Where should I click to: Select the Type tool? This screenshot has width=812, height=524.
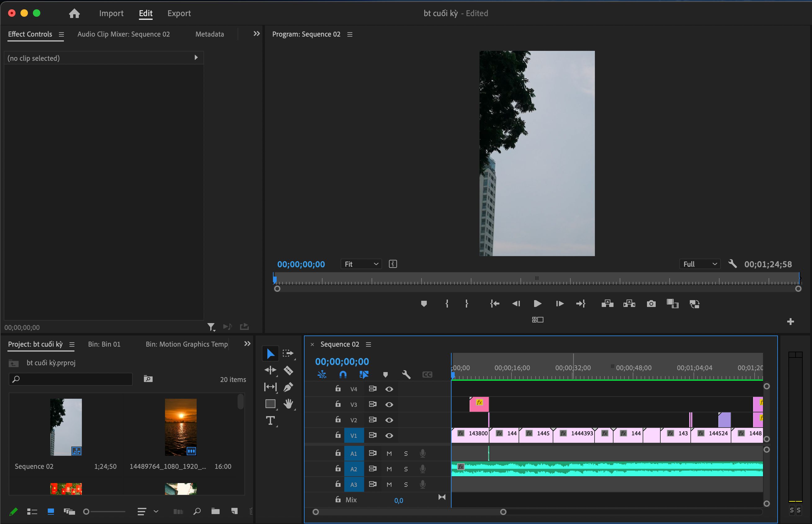click(270, 420)
